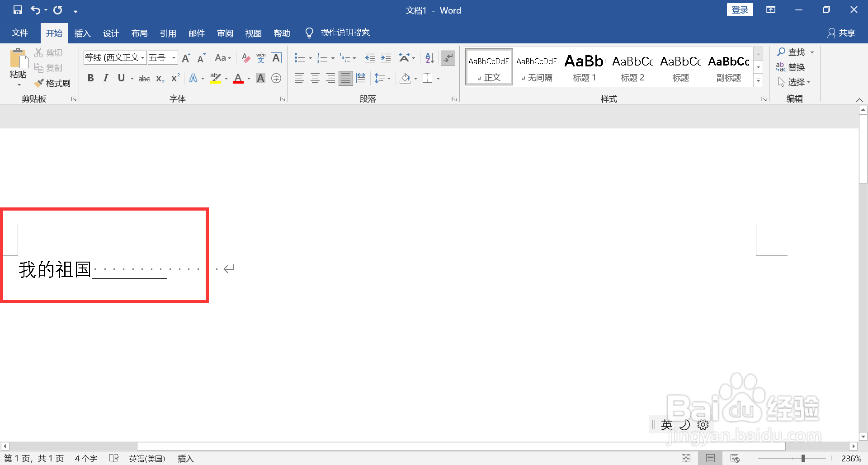
Task: Click the enclosed character icon
Action: 276,78
